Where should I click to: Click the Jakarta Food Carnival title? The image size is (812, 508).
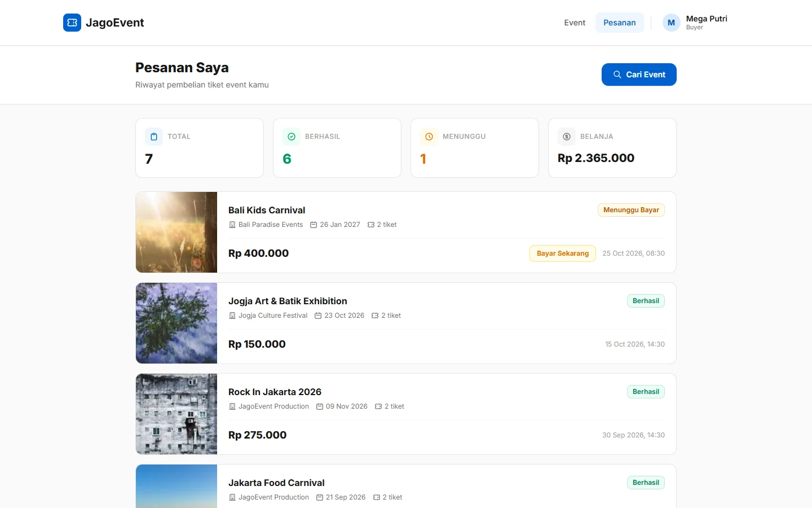point(276,483)
